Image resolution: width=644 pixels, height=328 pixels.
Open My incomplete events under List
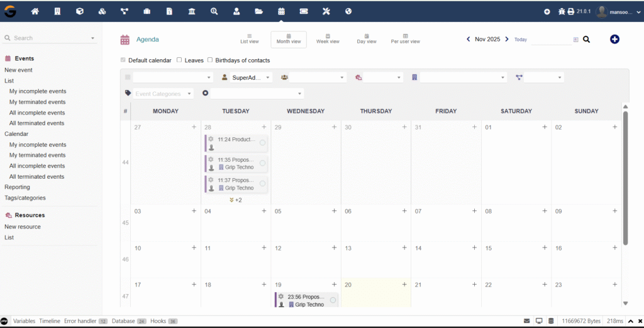[37, 91]
